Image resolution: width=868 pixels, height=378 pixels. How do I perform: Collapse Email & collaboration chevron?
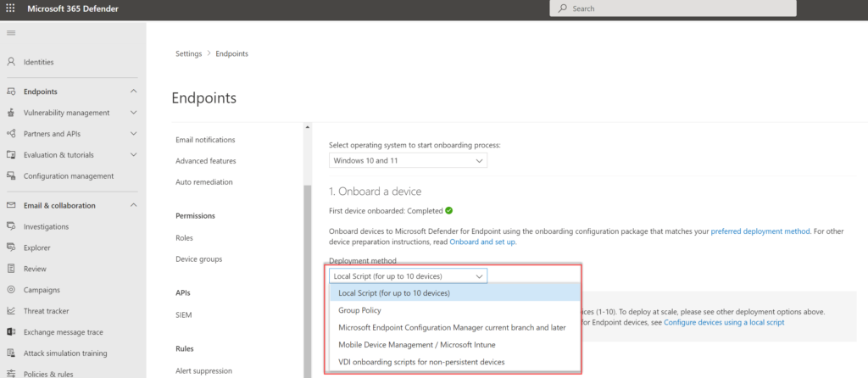point(133,205)
